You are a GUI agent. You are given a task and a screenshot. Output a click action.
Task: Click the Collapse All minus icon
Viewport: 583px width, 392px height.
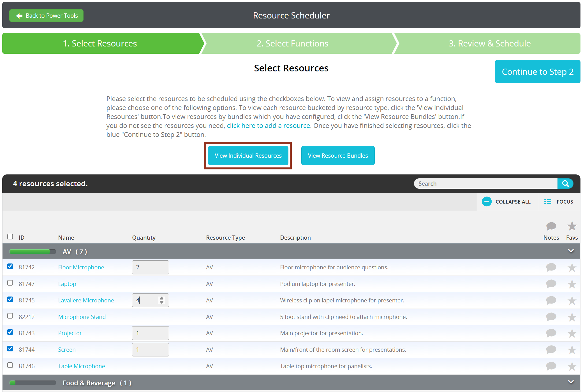487,202
